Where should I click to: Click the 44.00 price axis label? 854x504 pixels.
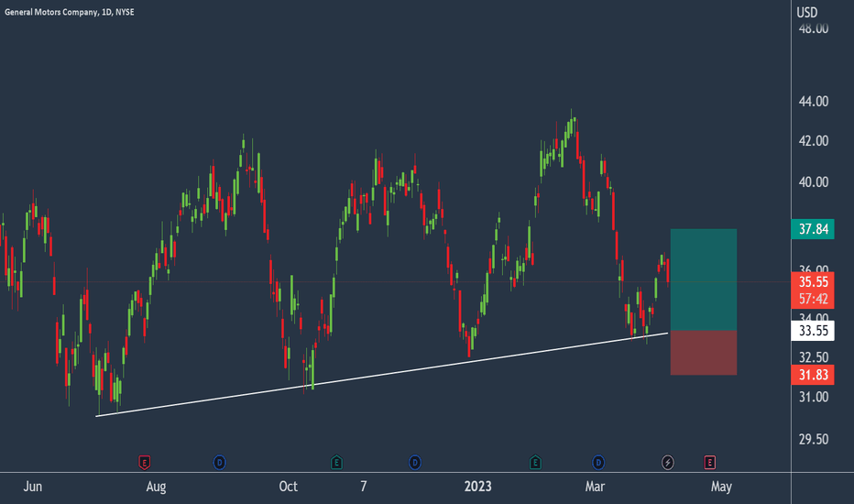(813, 102)
